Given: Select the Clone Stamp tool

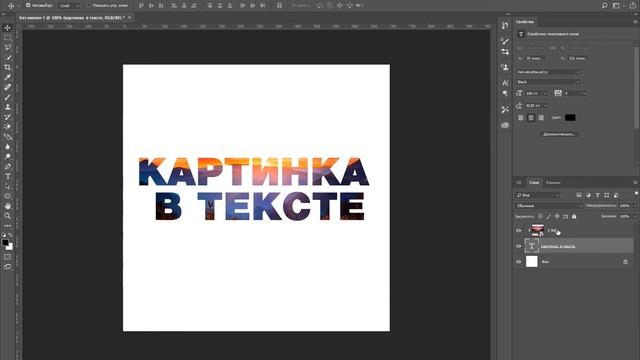Looking at the screenshot, I should tap(7, 107).
